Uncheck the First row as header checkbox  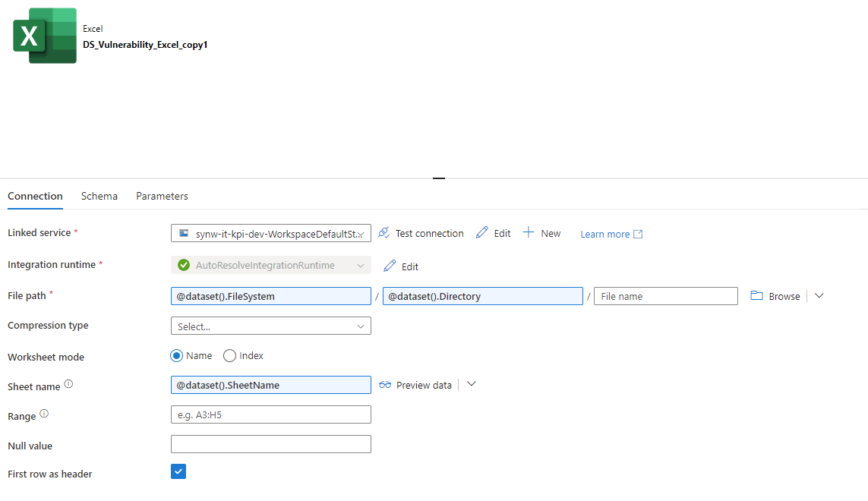click(x=178, y=471)
